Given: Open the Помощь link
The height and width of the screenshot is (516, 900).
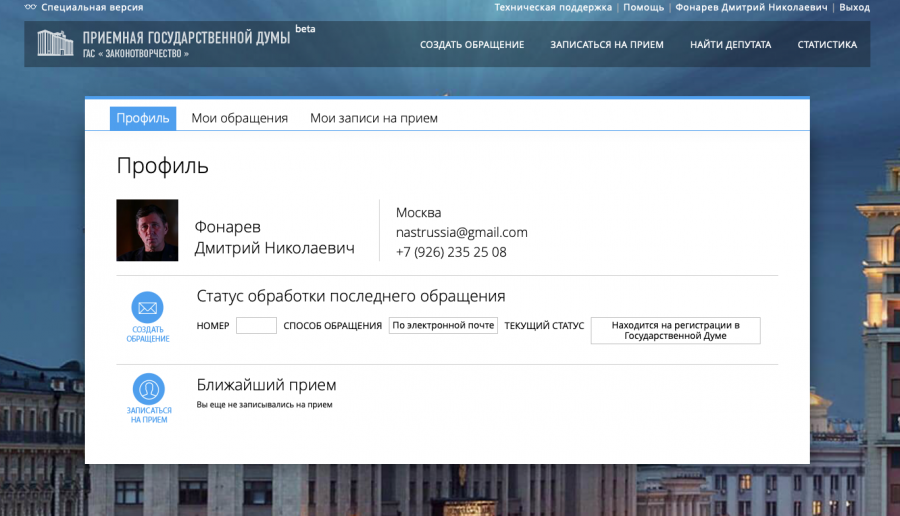Looking at the screenshot, I should [x=643, y=7].
